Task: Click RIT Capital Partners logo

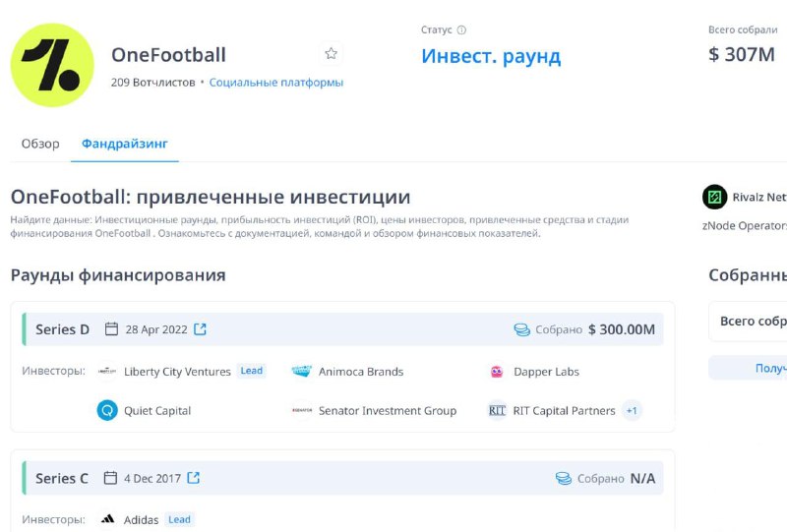Action: pyautogui.click(x=497, y=410)
